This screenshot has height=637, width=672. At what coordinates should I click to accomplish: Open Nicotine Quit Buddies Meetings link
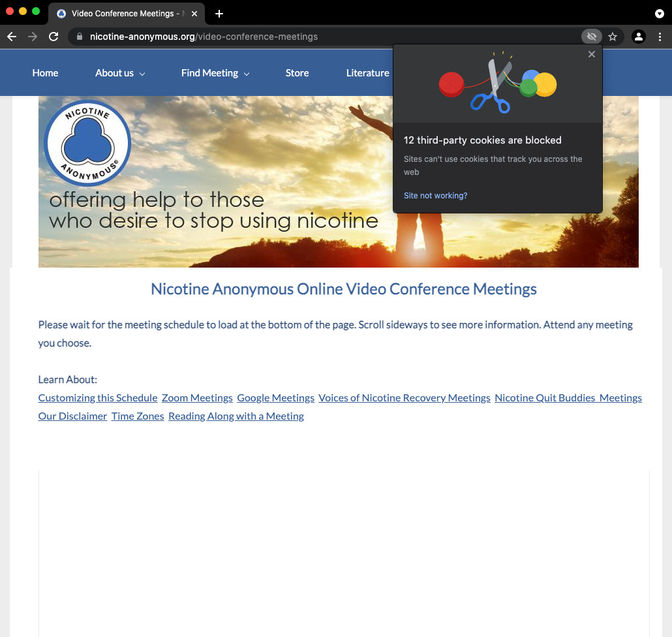click(568, 398)
